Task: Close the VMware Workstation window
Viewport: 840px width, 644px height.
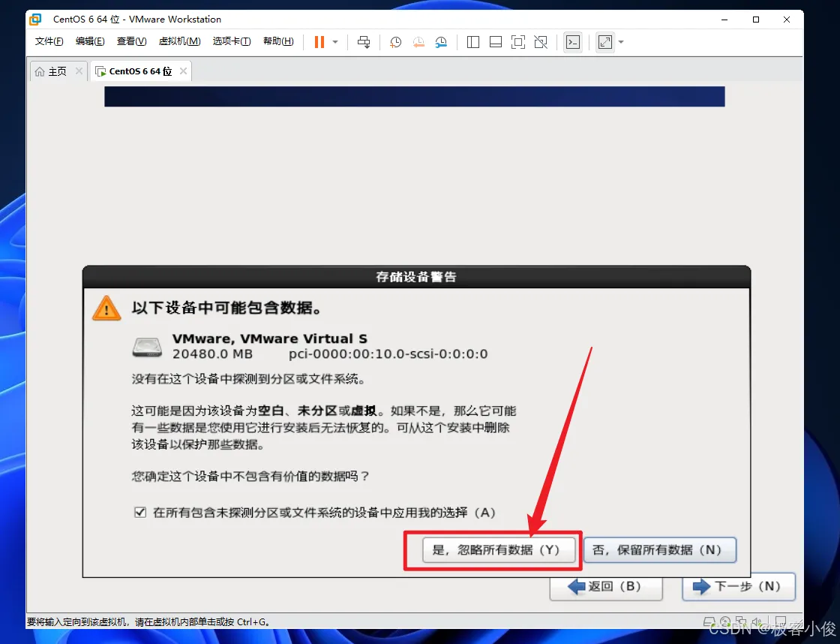Action: click(787, 20)
